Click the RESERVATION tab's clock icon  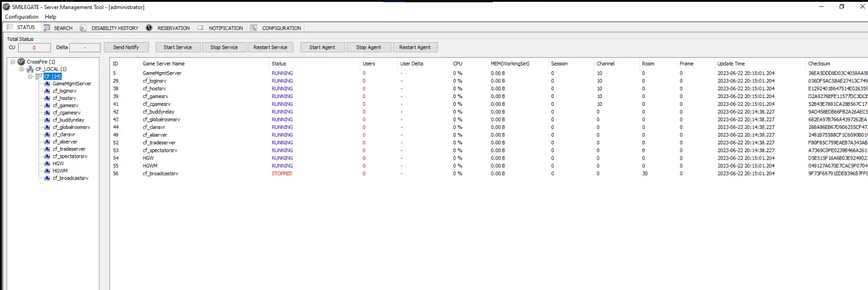click(149, 28)
